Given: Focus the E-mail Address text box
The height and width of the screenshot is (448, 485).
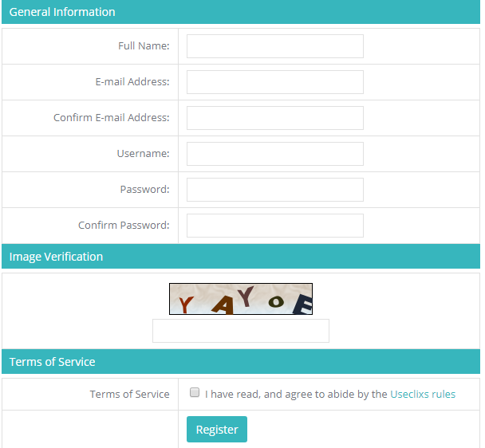Looking at the screenshot, I should point(274,82).
